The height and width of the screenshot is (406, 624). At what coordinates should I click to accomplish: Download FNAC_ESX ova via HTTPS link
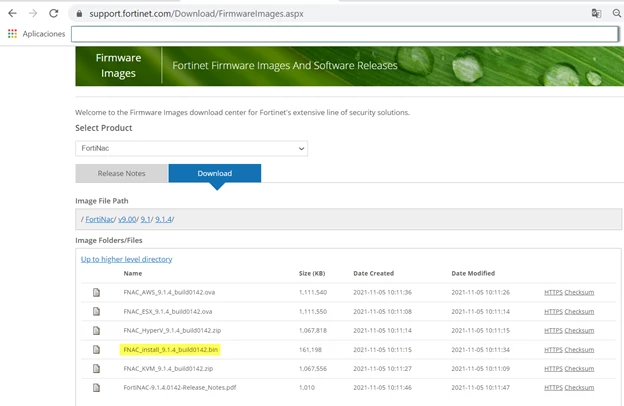[x=553, y=312]
